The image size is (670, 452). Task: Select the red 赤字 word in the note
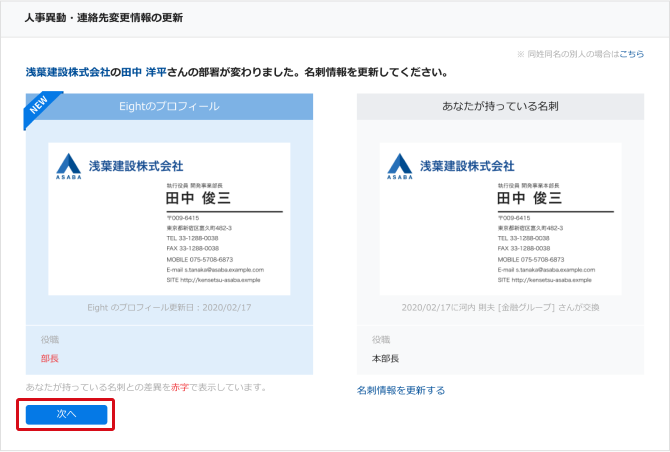tap(180, 387)
